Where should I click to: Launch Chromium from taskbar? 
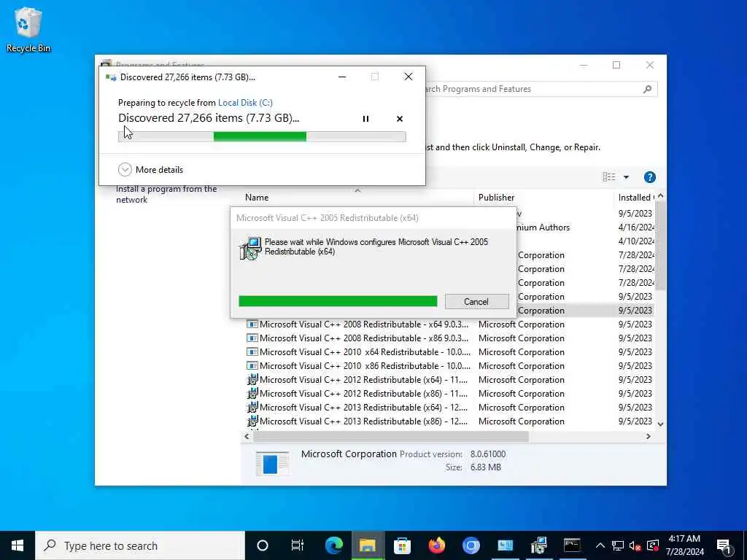[x=471, y=545]
